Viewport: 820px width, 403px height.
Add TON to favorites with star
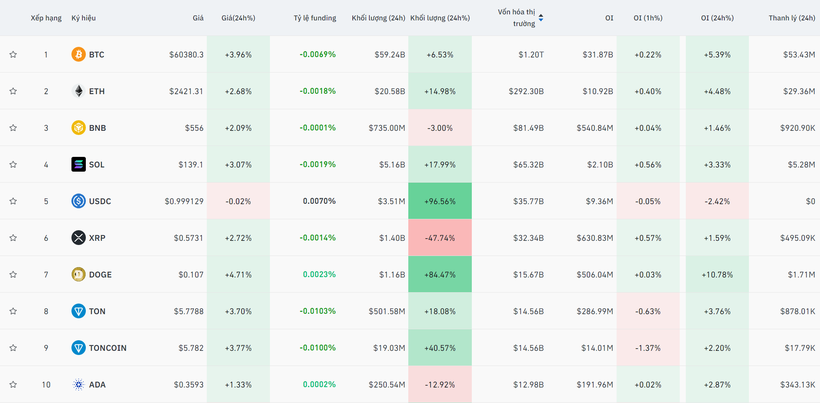[13, 311]
